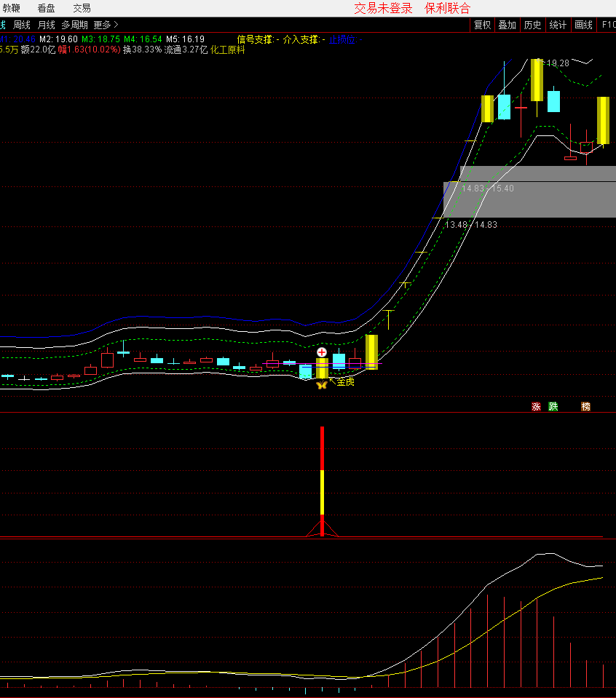Click the green 跌 (fall) indicator icon
The width and height of the screenshot is (616, 698).
[x=553, y=407]
